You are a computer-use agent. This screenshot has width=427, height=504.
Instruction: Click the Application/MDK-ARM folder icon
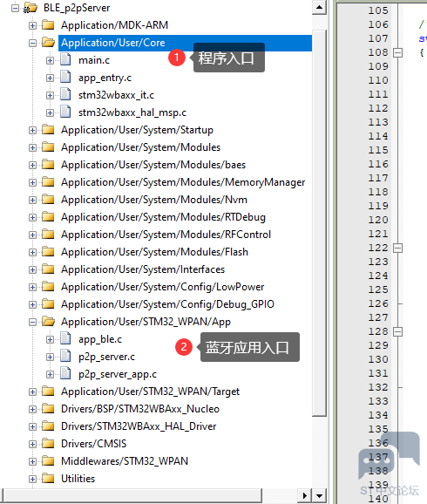click(48, 24)
